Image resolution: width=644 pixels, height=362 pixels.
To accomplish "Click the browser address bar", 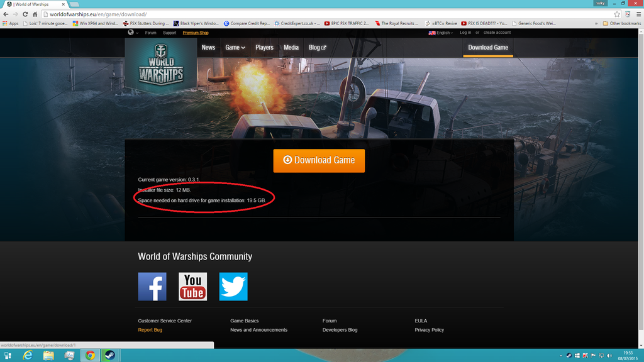I will 314,14.
